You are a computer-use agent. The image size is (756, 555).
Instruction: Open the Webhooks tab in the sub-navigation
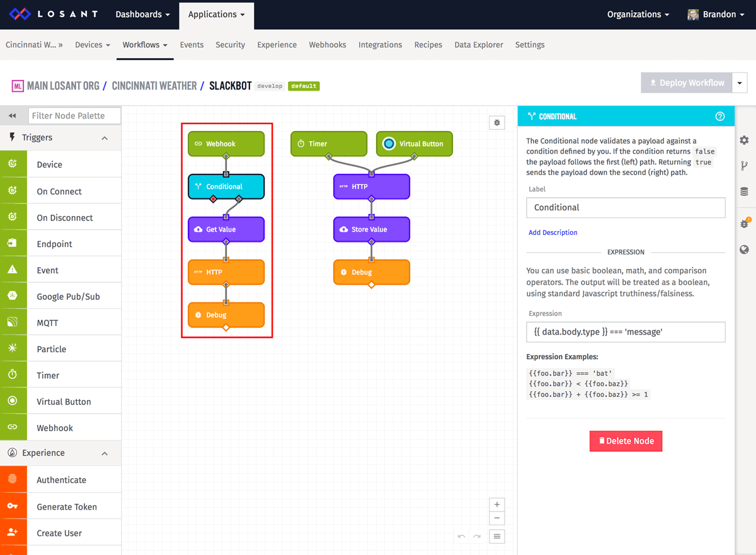[x=328, y=45]
